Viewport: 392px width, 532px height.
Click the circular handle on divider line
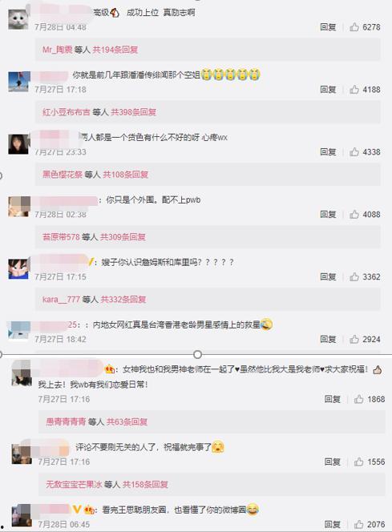197,355
